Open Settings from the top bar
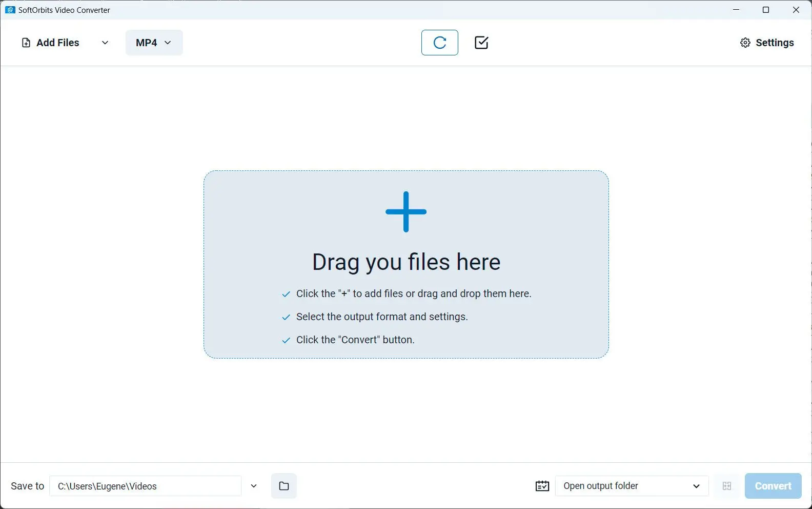This screenshot has width=812, height=509. point(774,43)
